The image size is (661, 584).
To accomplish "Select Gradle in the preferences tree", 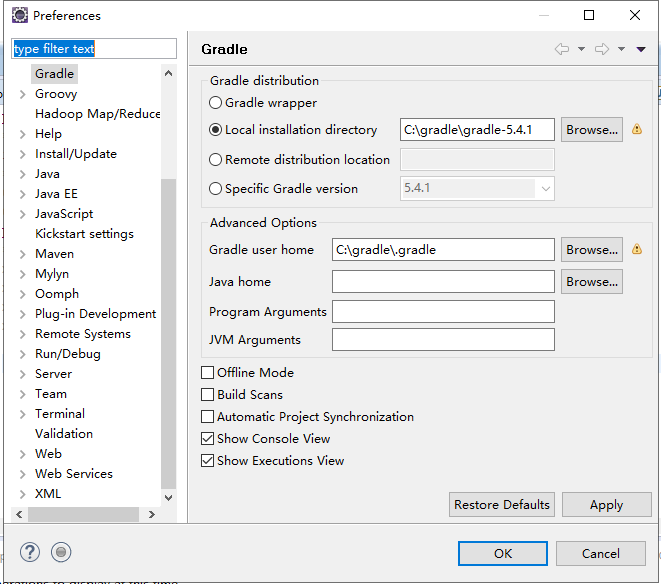I will pyautogui.click(x=54, y=74).
